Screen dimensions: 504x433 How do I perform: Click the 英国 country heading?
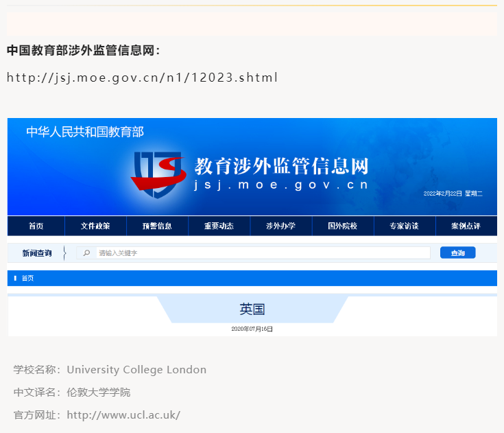coord(252,309)
